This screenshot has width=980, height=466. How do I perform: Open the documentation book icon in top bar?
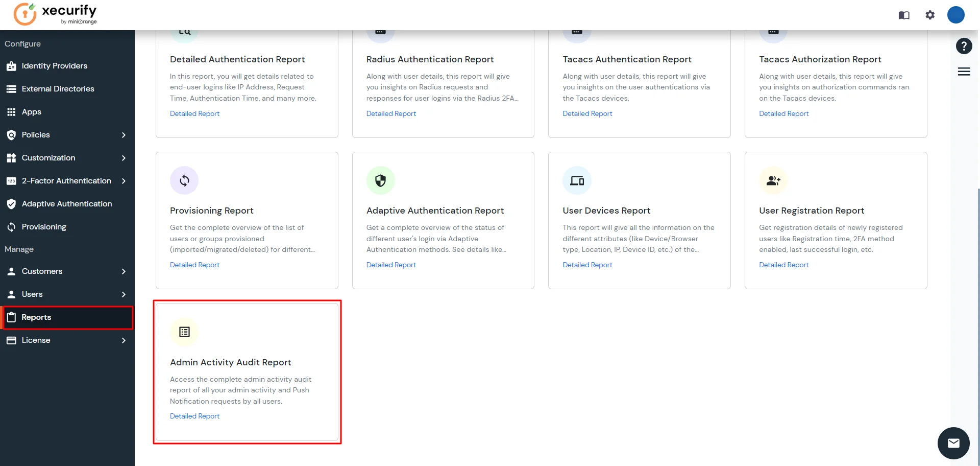click(x=904, y=15)
